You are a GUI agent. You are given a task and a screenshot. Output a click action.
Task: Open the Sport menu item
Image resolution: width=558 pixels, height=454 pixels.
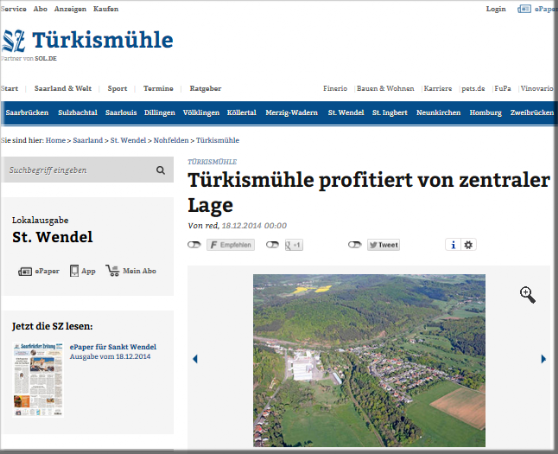point(117,89)
